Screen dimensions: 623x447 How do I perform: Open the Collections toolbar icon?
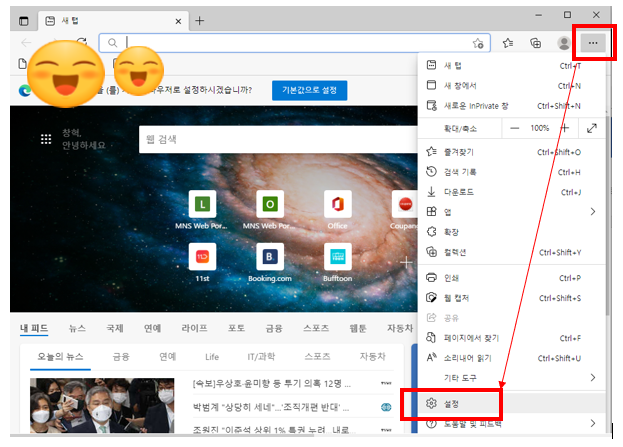click(536, 43)
